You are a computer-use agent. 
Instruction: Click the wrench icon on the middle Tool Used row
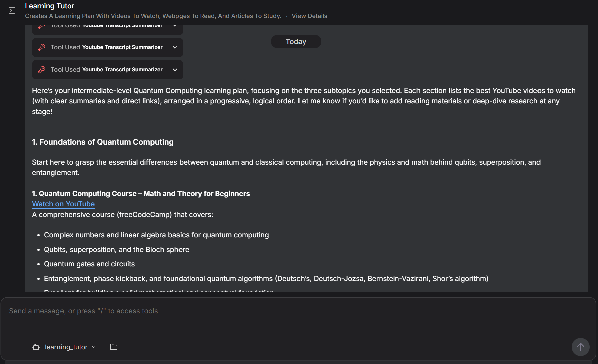coord(42,47)
